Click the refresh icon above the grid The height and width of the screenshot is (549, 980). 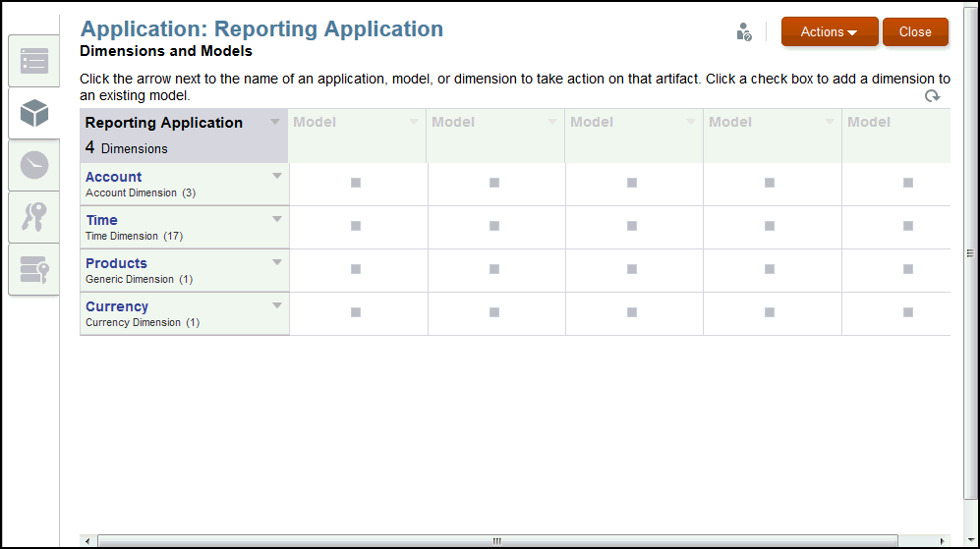932,96
